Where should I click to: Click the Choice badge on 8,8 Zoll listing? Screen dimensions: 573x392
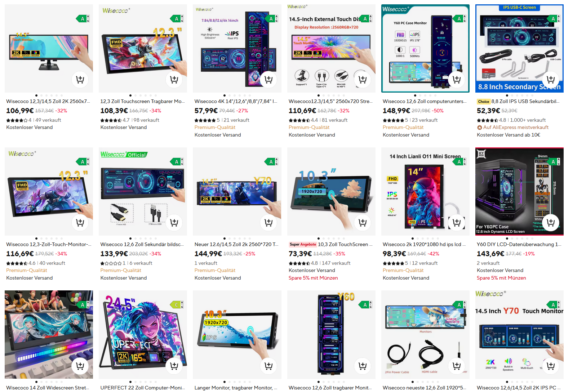pyautogui.click(x=483, y=102)
